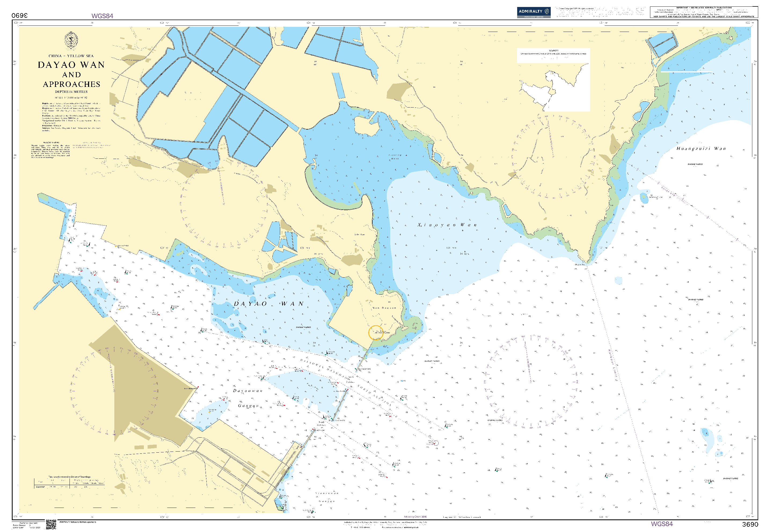Click the 'Adjoining Chart' purple note on the lower border
The height and width of the screenshot is (532, 770).
click(x=415, y=517)
